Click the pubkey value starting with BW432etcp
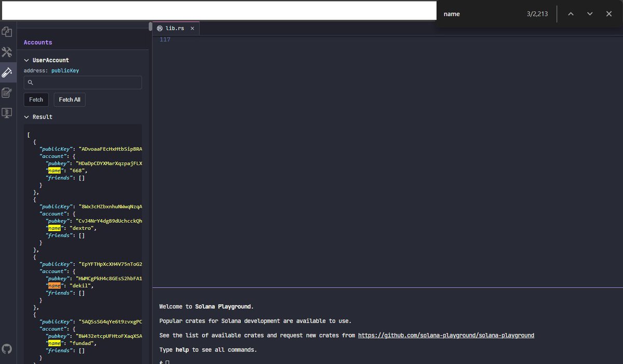 coord(109,336)
